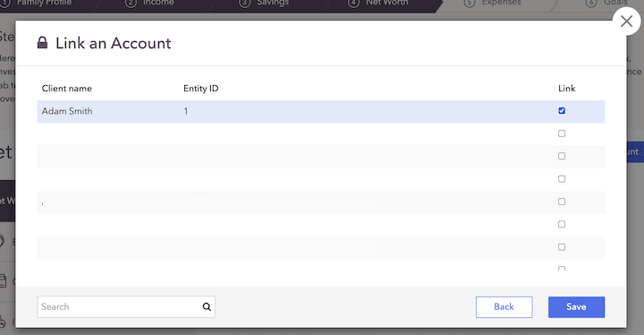Go back with the Back button

(x=504, y=307)
